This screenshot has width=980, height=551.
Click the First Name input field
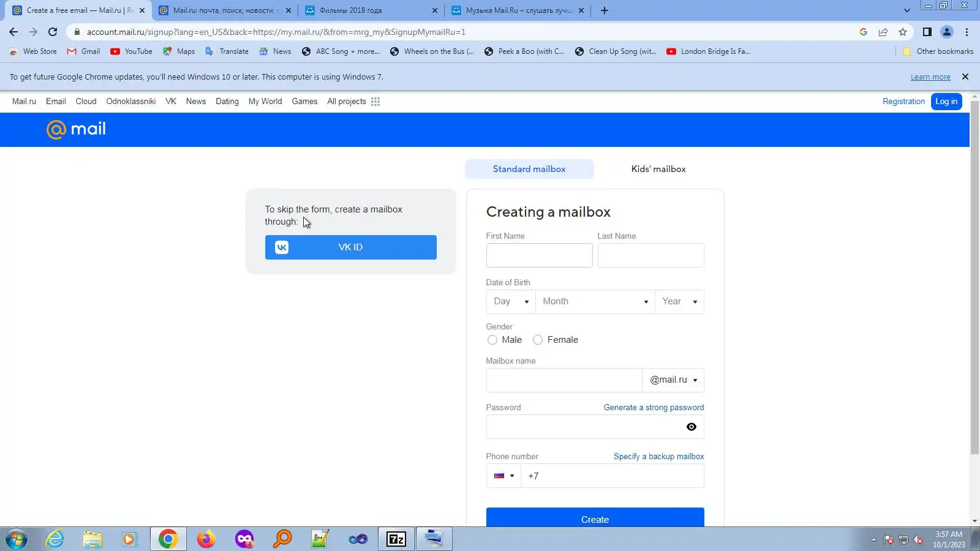(540, 255)
